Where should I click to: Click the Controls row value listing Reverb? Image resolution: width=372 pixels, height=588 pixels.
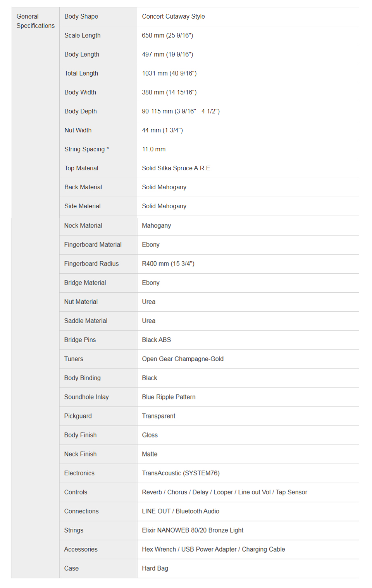tap(224, 492)
